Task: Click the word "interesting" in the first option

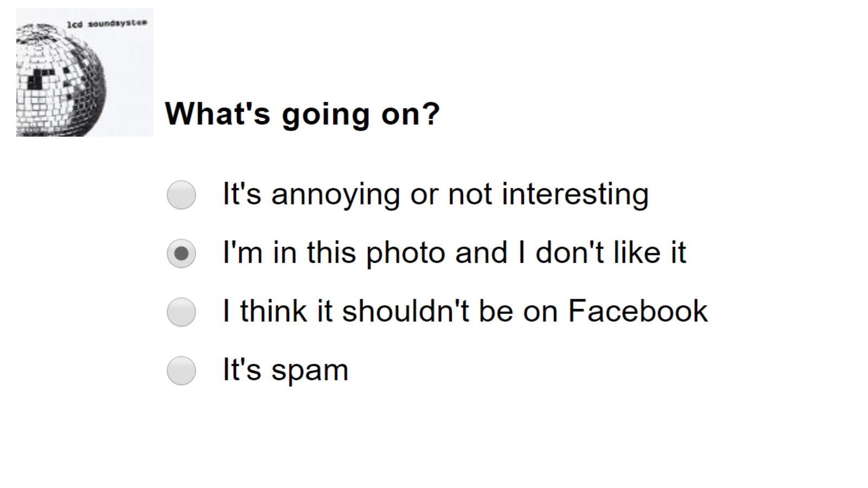Action: point(575,195)
